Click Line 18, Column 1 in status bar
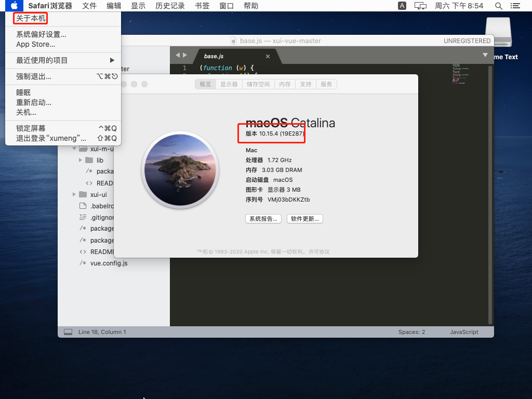This screenshot has height=399, width=532. (x=102, y=332)
